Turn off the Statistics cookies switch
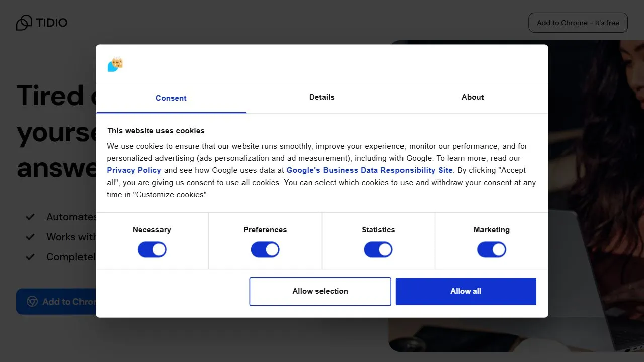 tap(378, 249)
